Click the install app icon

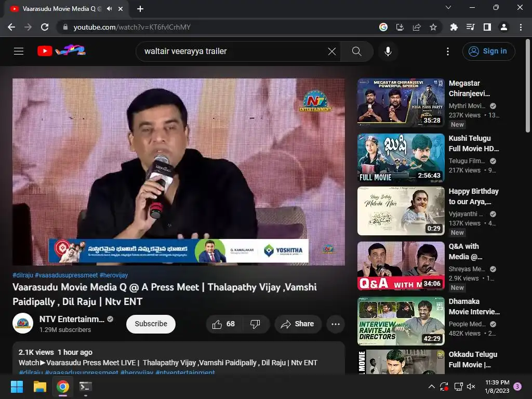point(400,27)
